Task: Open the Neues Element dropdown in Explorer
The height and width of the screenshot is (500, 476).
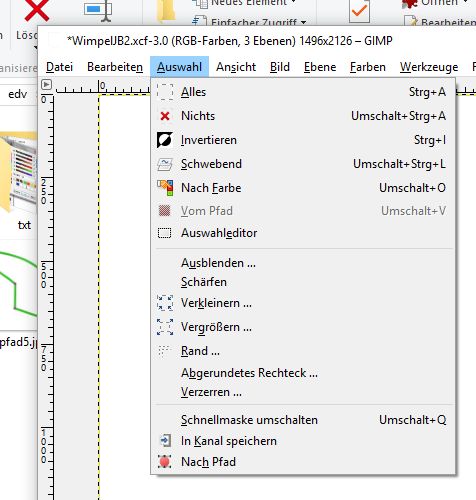Action: click(244, 3)
